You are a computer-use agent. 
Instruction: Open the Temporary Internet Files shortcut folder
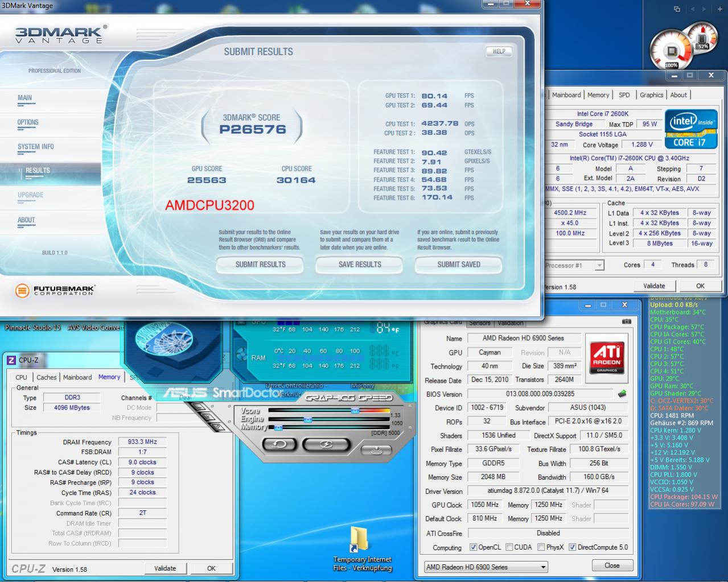[361, 548]
